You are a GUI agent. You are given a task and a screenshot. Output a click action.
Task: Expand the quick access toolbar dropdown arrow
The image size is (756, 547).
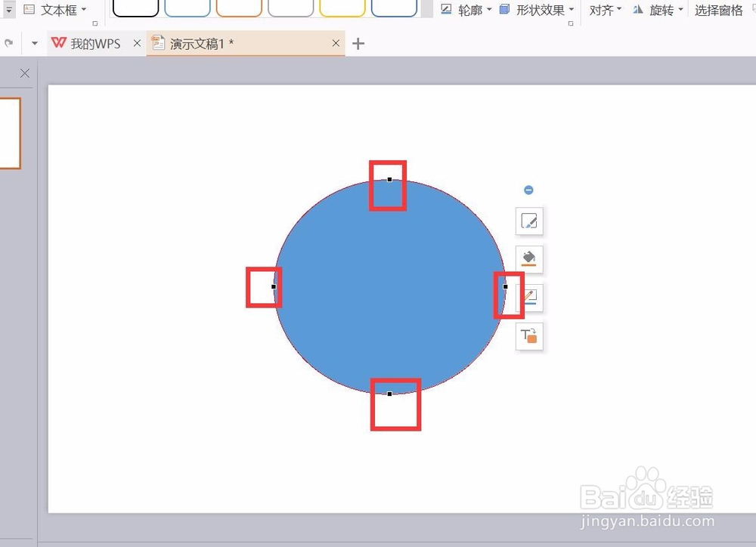pyautogui.click(x=34, y=43)
